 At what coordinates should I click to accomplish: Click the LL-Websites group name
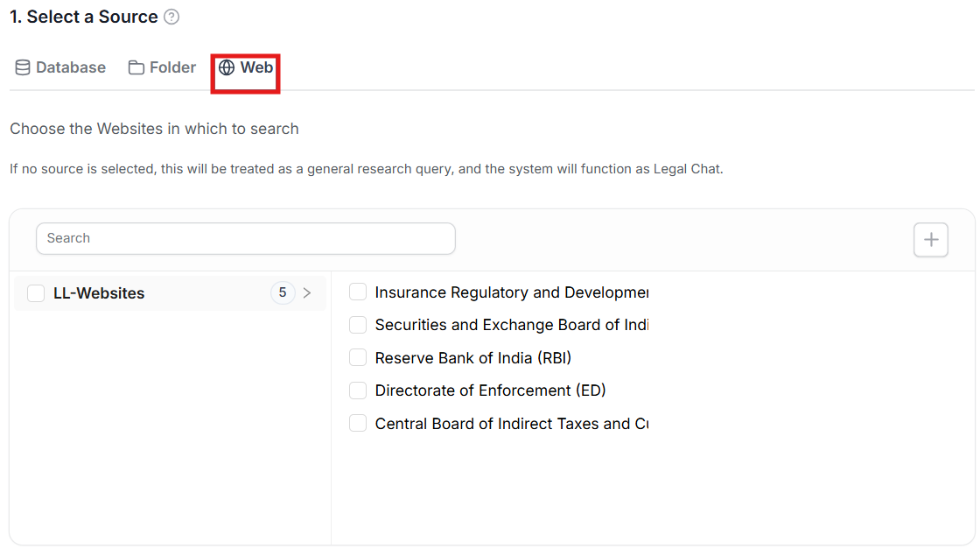(99, 293)
